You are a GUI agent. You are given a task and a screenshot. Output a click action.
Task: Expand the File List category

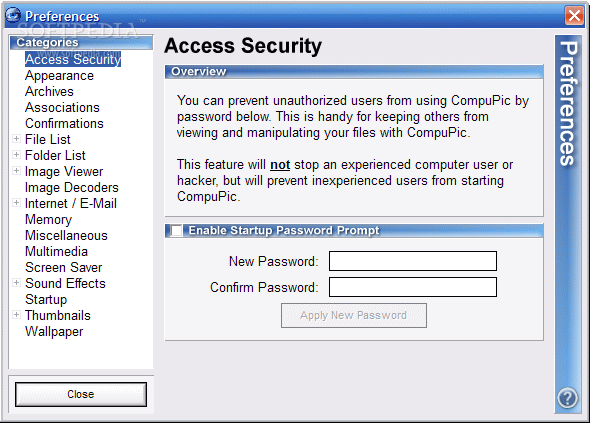coord(16,139)
